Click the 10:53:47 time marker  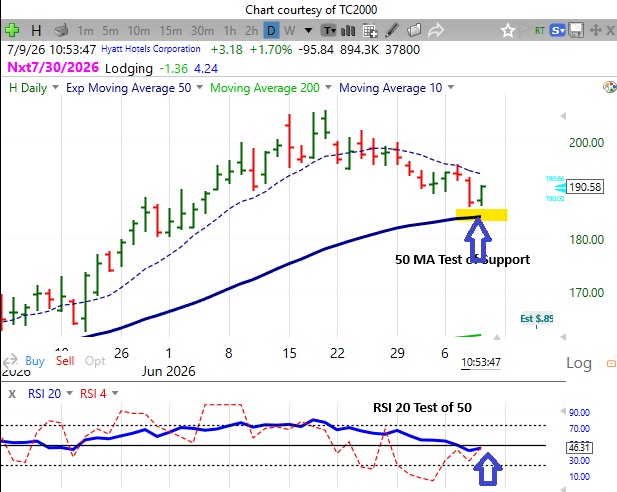click(481, 362)
